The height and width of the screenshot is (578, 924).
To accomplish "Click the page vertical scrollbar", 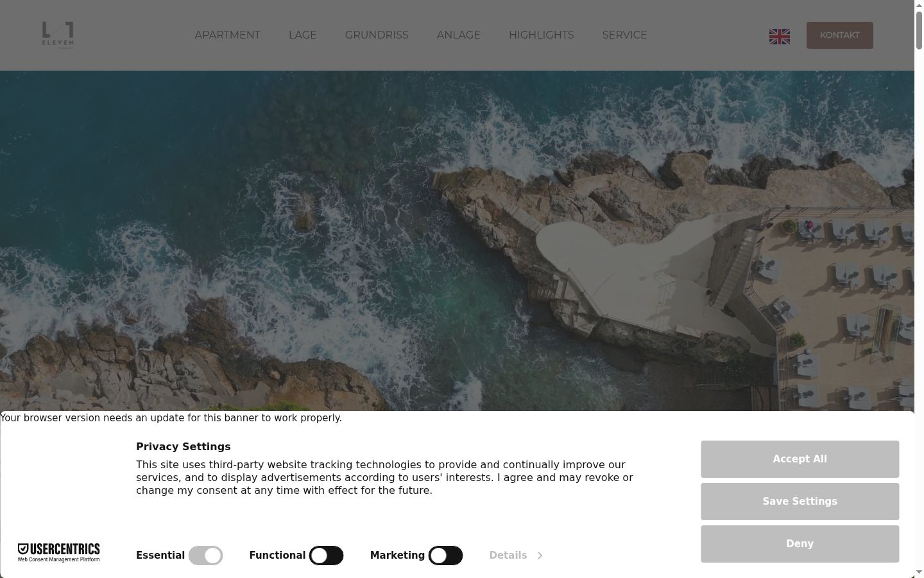I will (919, 289).
